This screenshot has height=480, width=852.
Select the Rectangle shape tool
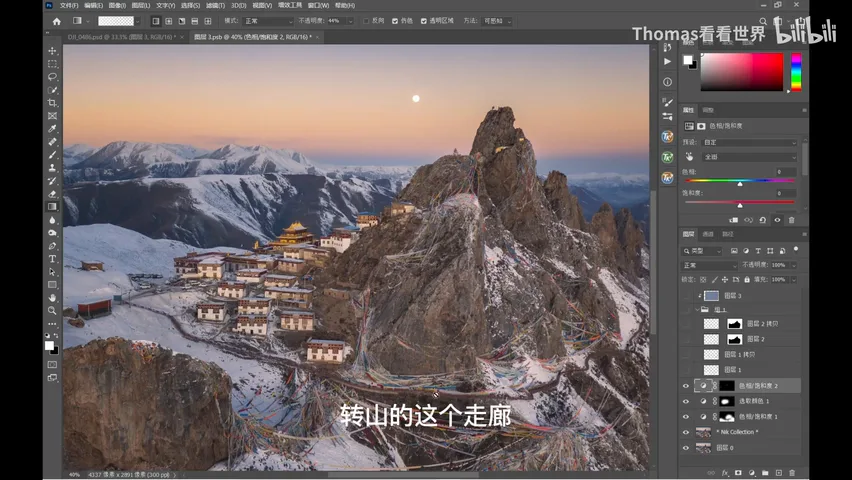coord(52,285)
